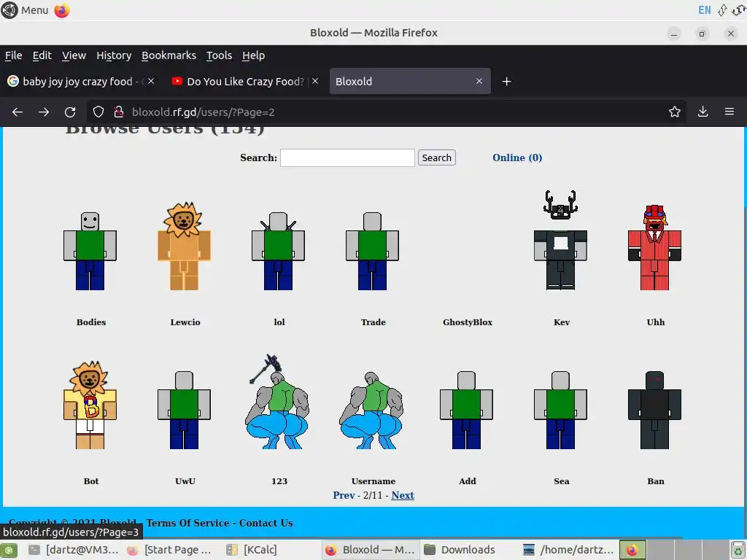Open the Lewcio lion avatar
The height and width of the screenshot is (560, 747).
pos(185,246)
